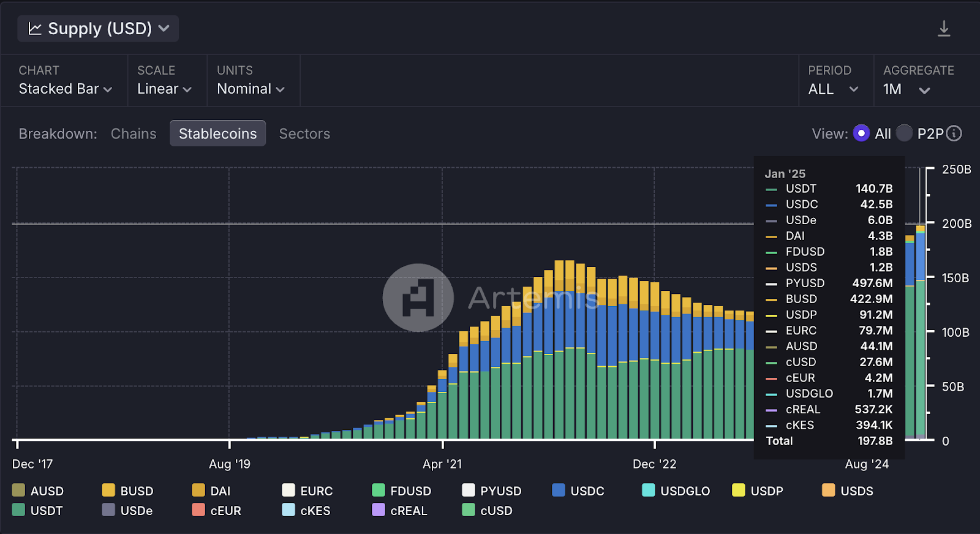The image size is (980, 534).
Task: Switch breakdown to the Chains tab
Action: coord(134,133)
